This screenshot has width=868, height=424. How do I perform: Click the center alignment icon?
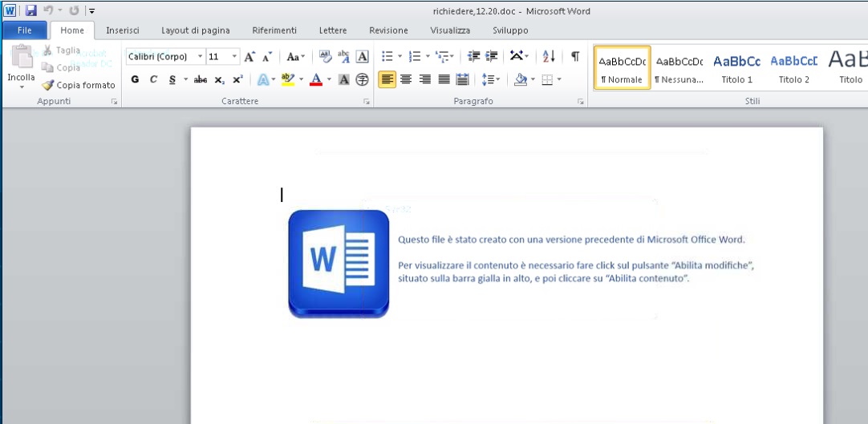tap(406, 79)
